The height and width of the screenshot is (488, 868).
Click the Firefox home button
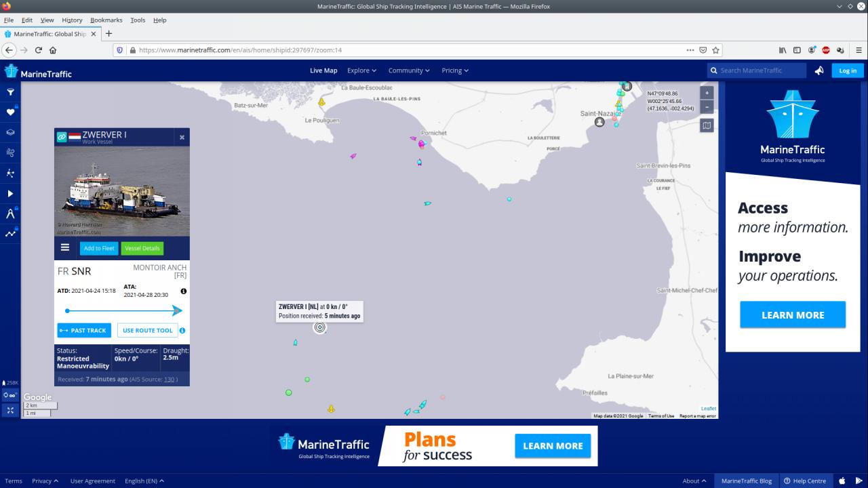[x=53, y=50]
